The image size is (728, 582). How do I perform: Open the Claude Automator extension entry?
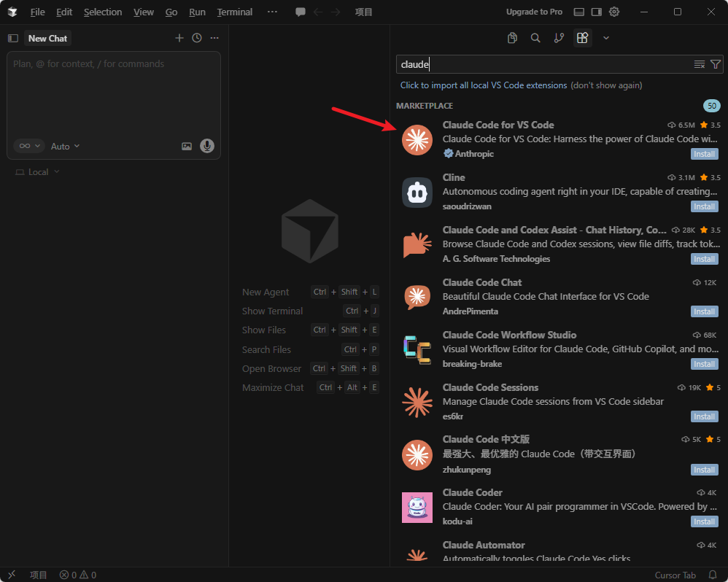559,549
